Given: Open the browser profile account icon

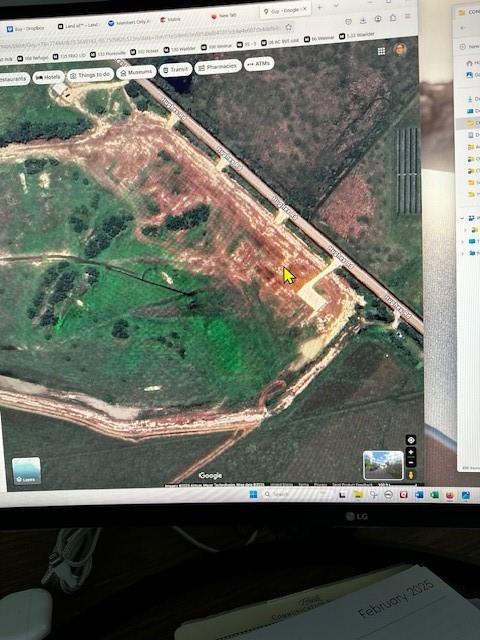Looking at the screenshot, I should [x=378, y=19].
